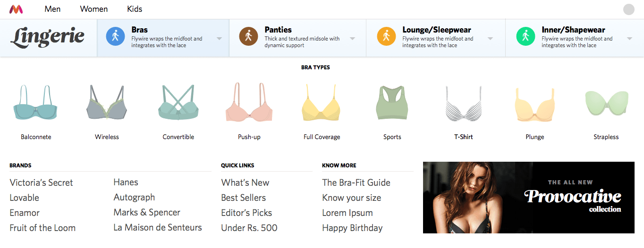Open The Bra-Fit Guide link
This screenshot has height=248, width=644.
pyautogui.click(x=356, y=182)
